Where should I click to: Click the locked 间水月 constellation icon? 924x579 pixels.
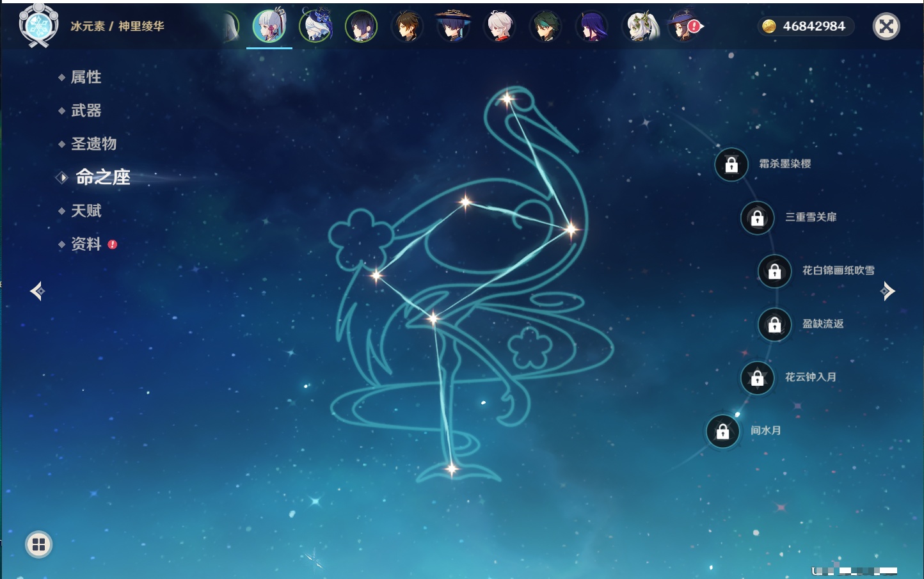(723, 431)
